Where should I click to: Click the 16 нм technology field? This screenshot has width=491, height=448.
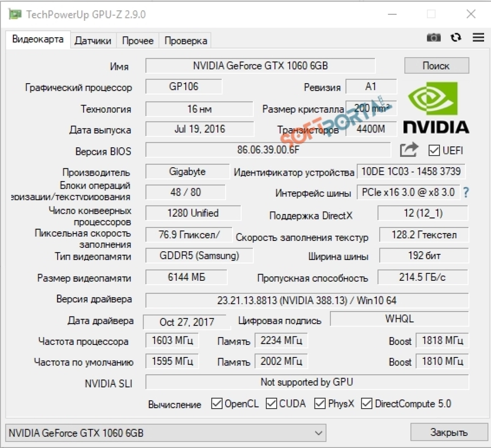199,109
